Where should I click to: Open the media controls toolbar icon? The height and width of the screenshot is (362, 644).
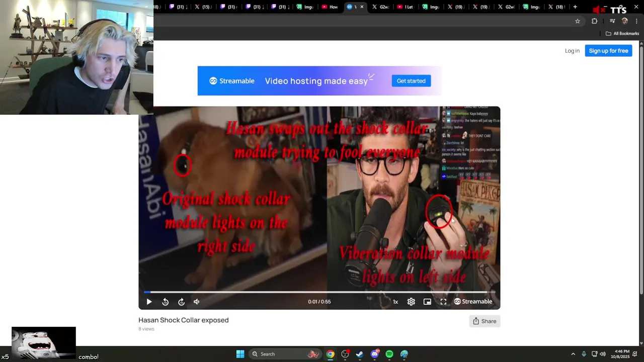tap(612, 21)
